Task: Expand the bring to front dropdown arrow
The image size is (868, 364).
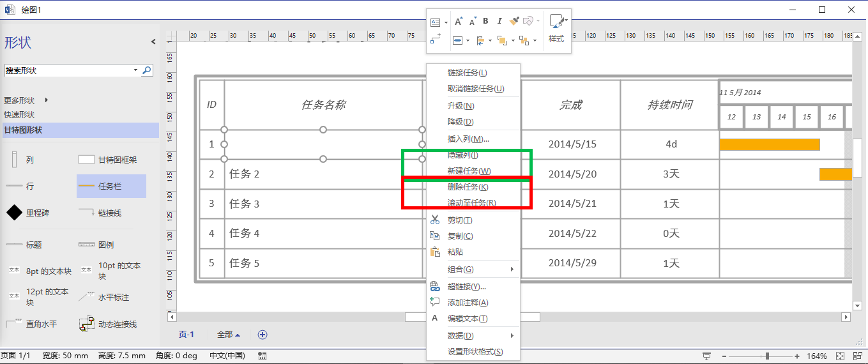Action: coord(512,41)
